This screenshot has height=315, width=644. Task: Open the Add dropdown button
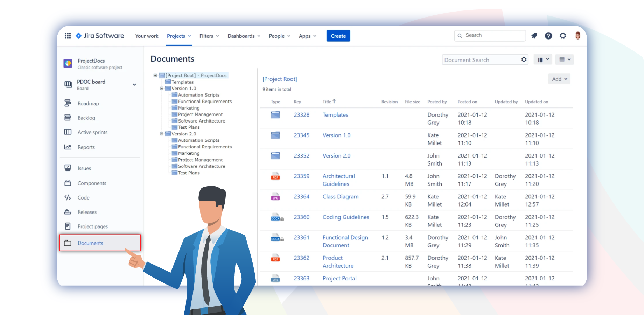[559, 79]
